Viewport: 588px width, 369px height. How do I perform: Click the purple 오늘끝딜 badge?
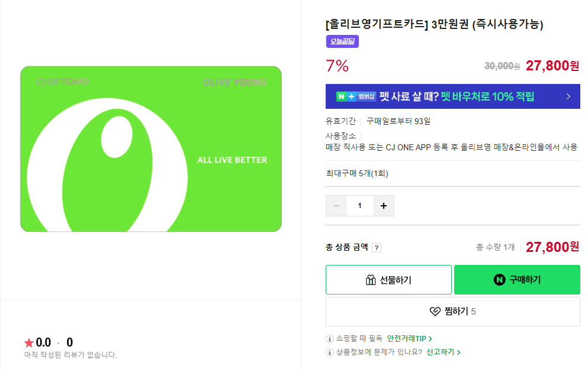(342, 41)
